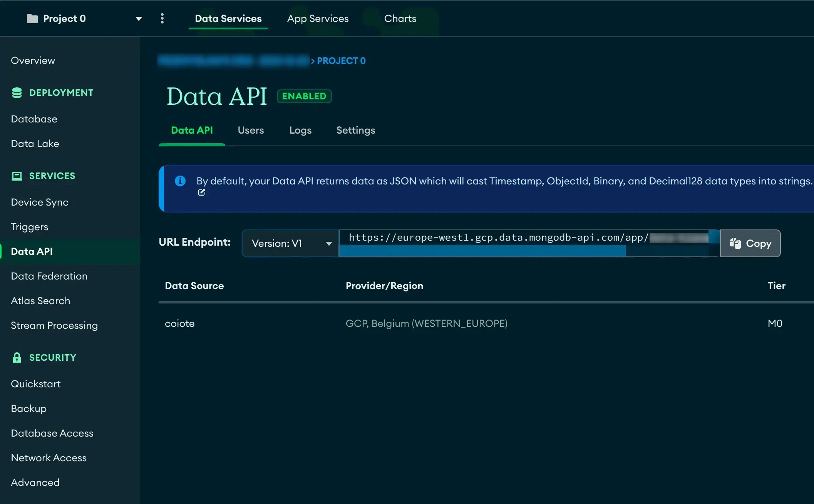814x504 pixels.
Task: Click the blurred organization breadcrumb link
Action: pyautogui.click(x=234, y=61)
